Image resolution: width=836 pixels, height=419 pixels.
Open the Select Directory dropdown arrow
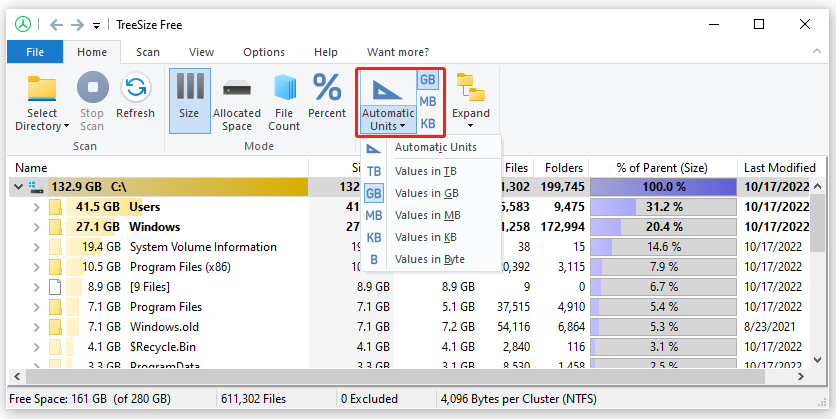(66, 126)
